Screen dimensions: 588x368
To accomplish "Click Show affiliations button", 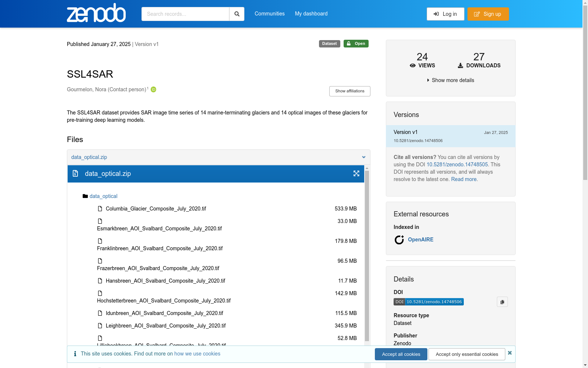I will click(x=350, y=91).
